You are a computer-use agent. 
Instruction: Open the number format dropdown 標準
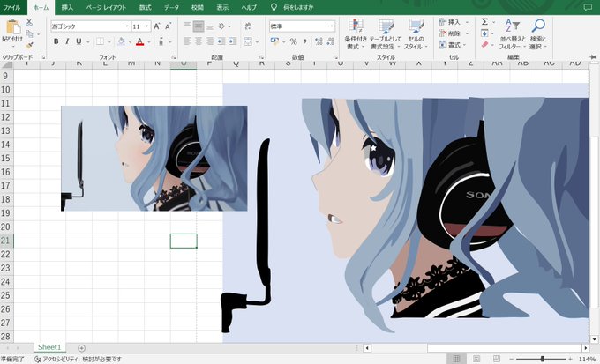coord(332,26)
